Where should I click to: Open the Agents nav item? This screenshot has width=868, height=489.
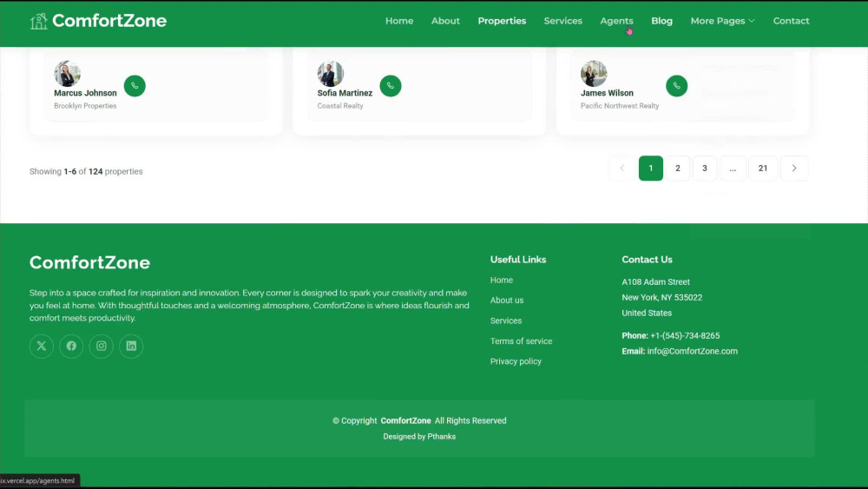point(616,21)
